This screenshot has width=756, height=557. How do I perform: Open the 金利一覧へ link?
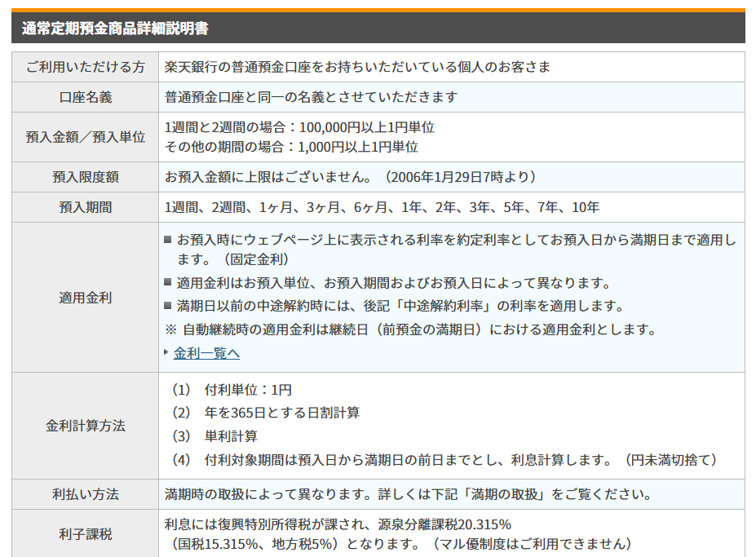(x=206, y=353)
